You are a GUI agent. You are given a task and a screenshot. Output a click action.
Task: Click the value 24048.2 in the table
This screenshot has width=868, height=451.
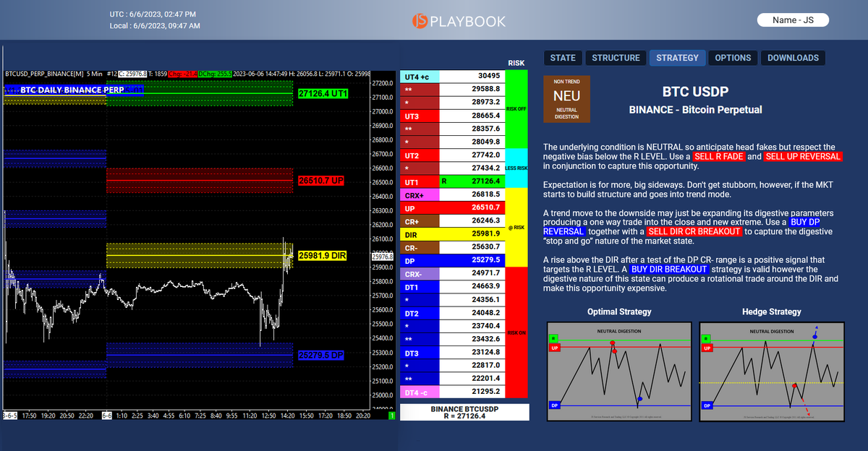(485, 313)
